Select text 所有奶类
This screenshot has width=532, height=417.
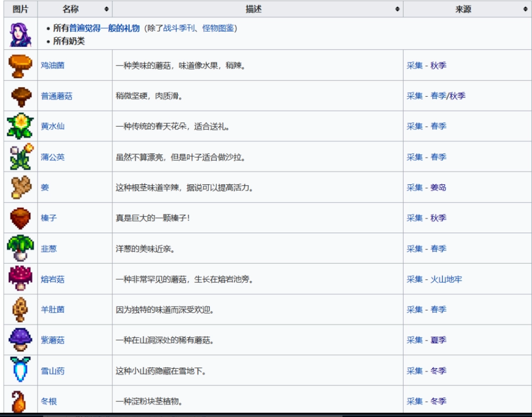point(69,41)
